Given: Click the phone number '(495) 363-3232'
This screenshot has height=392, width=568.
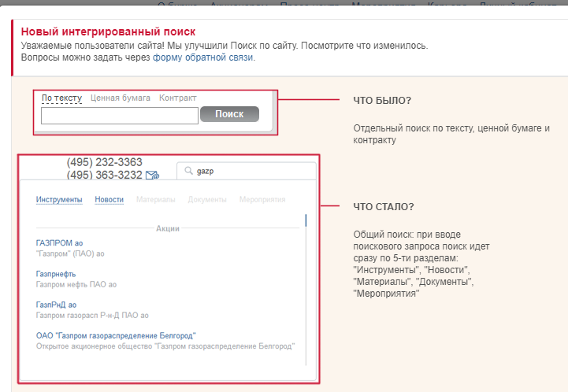Looking at the screenshot, I should [104, 175].
